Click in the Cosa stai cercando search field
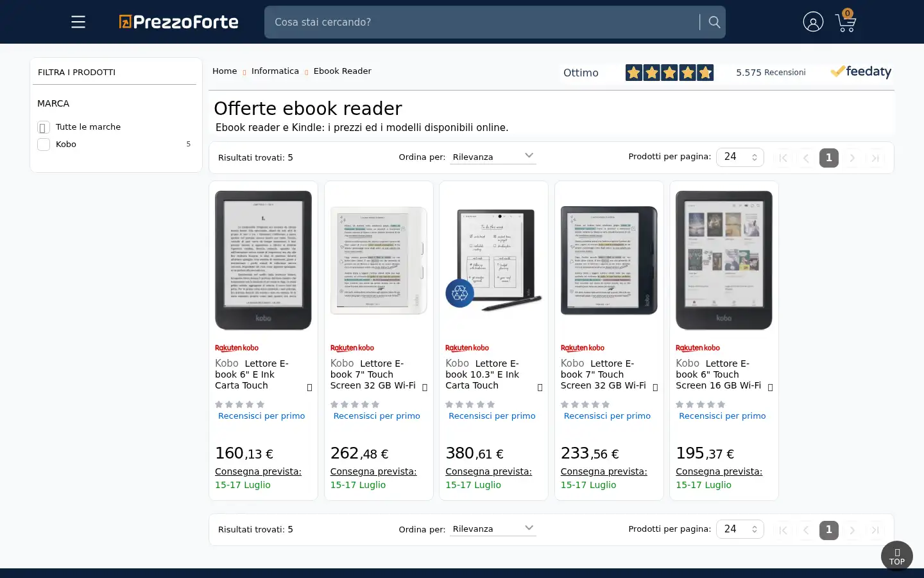924x578 pixels. coord(481,22)
